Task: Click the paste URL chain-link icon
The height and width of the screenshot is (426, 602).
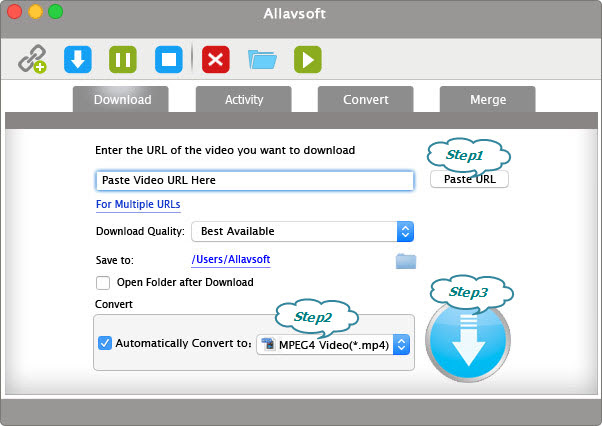Action: pos(32,59)
